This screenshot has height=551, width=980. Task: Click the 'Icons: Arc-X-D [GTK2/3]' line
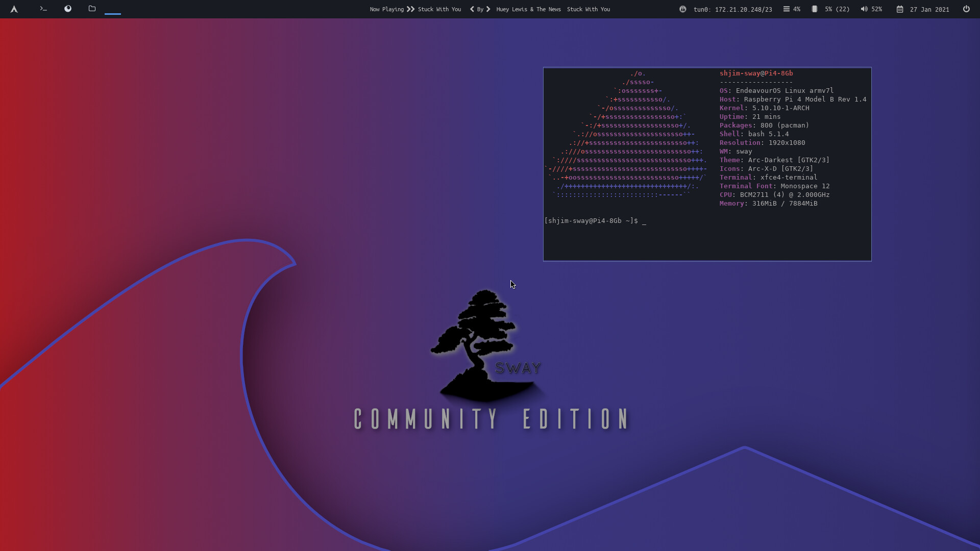tap(766, 169)
